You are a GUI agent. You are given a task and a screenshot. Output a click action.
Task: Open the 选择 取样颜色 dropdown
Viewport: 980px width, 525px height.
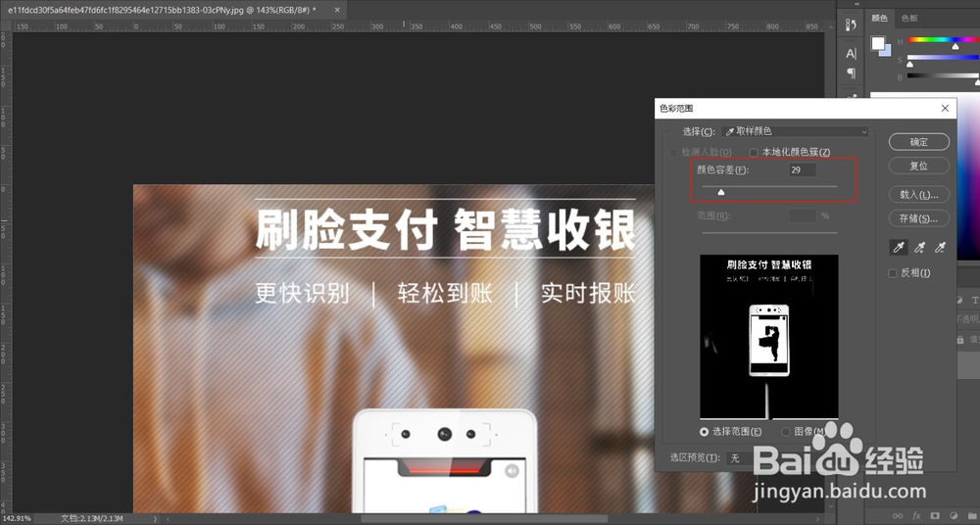(x=795, y=131)
